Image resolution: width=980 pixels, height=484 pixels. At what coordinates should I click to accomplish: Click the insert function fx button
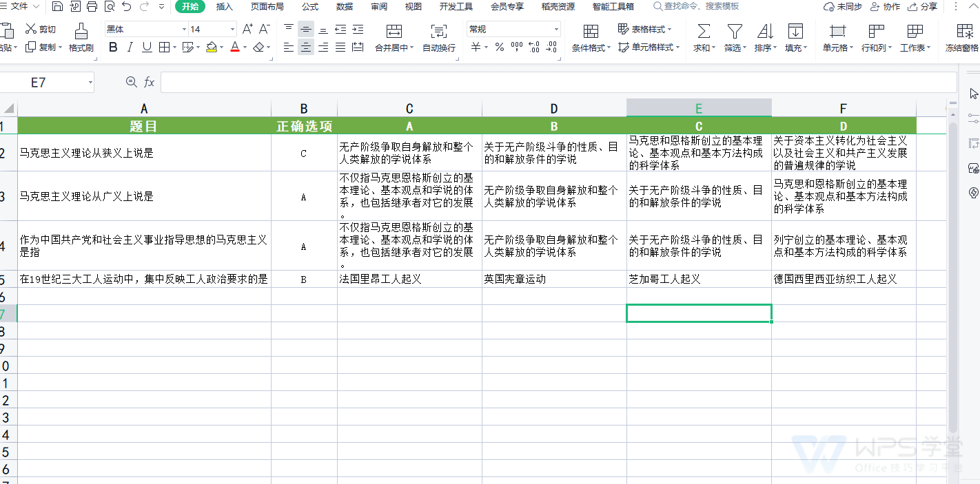[x=150, y=83]
